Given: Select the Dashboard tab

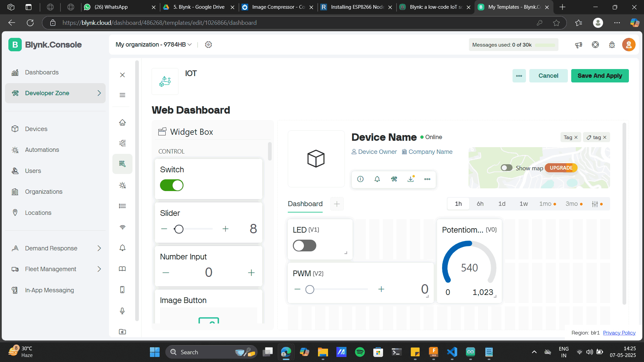Looking at the screenshot, I should (305, 204).
